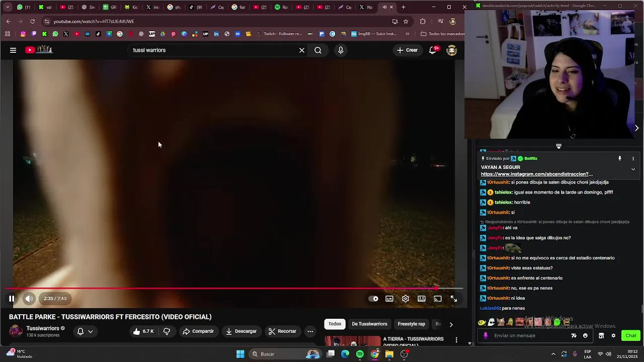This screenshot has width=644, height=362.
Task: Expand the subscription notification bell dropdown
Action: tap(85, 331)
